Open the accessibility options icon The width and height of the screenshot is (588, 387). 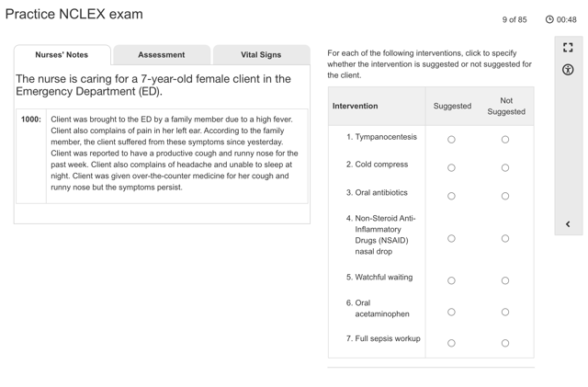568,70
